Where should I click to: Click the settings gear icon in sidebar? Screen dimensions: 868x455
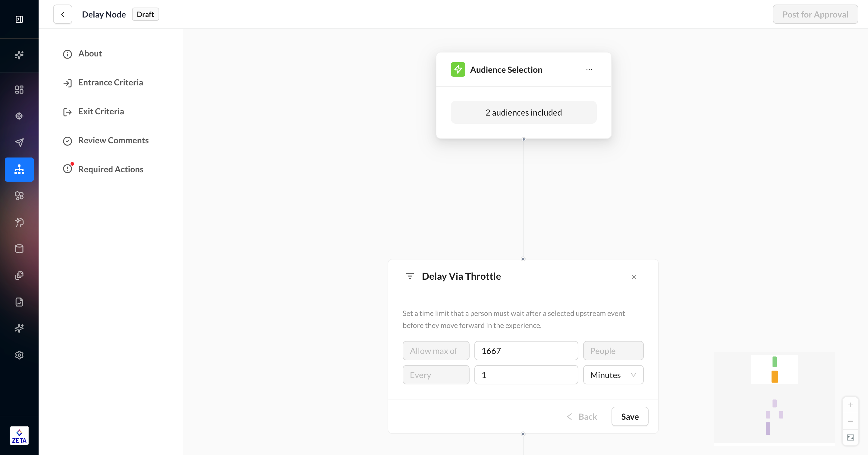(19, 355)
